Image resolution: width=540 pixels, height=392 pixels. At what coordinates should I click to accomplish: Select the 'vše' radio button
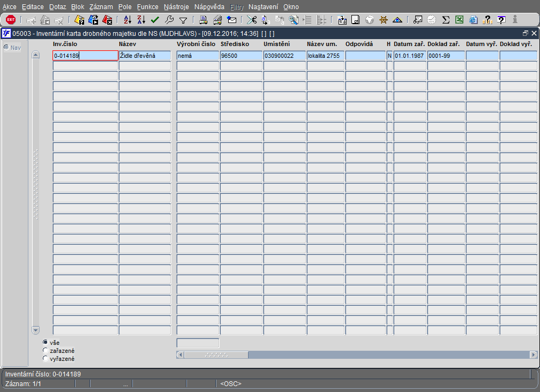45,342
